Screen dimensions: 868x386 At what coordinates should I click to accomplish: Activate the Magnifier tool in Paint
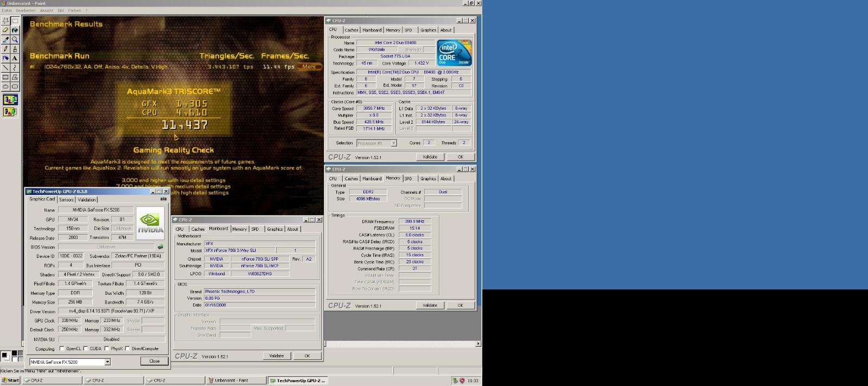click(15, 39)
